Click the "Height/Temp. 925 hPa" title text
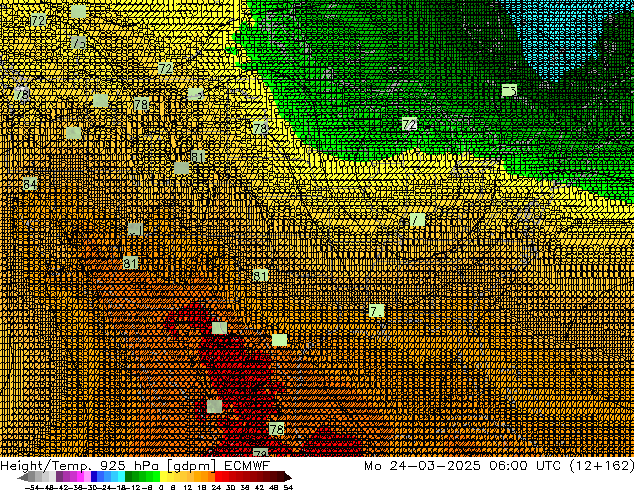Screen dimensions: 634x490 [81, 466]
